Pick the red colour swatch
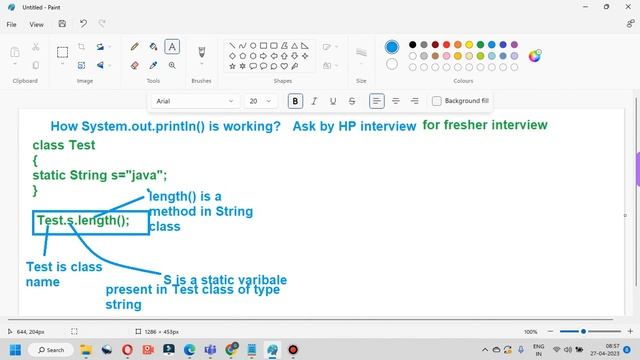 pyautogui.click(x=447, y=44)
